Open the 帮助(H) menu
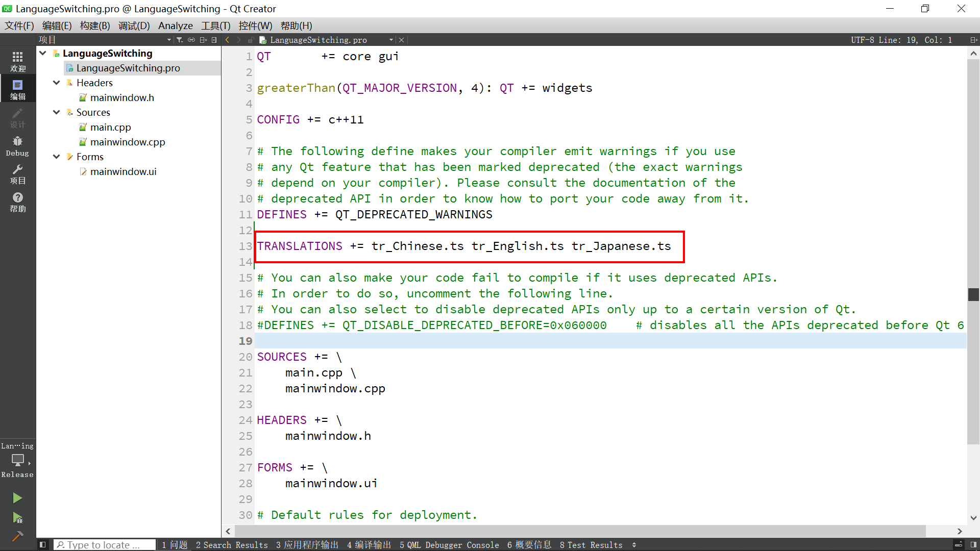Viewport: 980px width, 551px height. click(x=296, y=26)
